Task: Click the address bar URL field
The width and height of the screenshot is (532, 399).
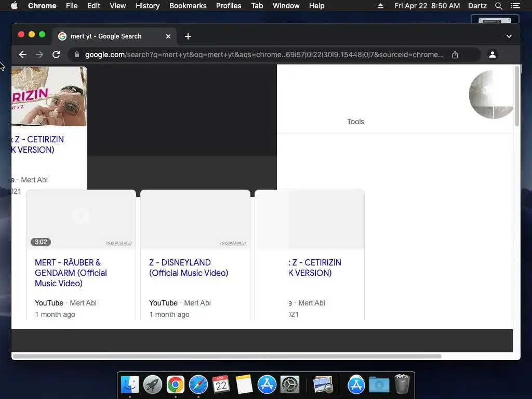Action: 264,55
